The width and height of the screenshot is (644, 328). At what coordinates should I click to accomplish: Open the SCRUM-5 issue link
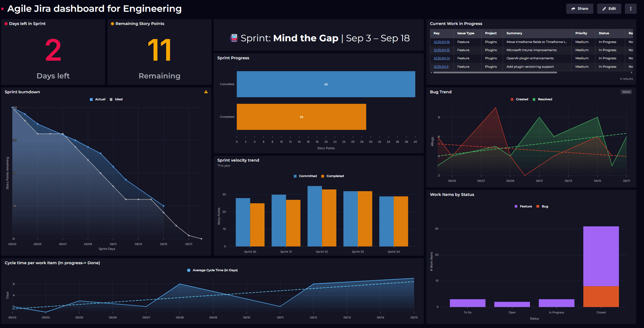pyautogui.click(x=441, y=67)
